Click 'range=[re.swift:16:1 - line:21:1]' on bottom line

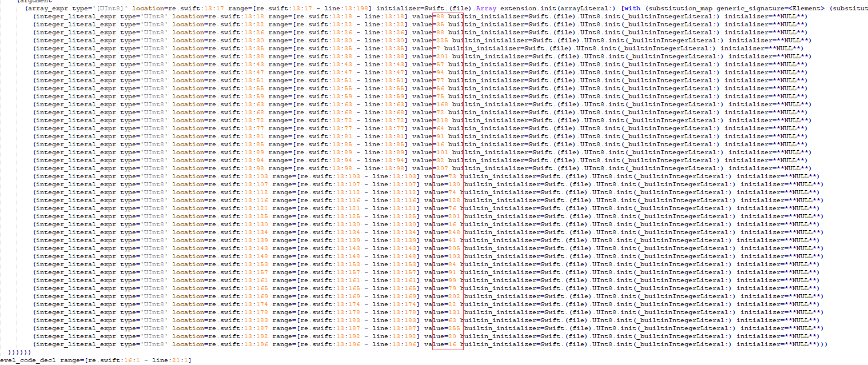pyautogui.click(x=126, y=360)
